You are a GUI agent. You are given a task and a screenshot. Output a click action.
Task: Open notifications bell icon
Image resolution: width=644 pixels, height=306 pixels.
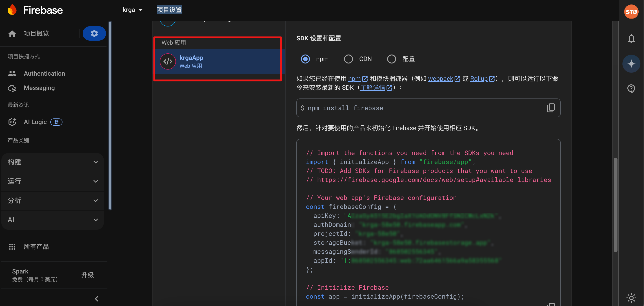[631, 38]
